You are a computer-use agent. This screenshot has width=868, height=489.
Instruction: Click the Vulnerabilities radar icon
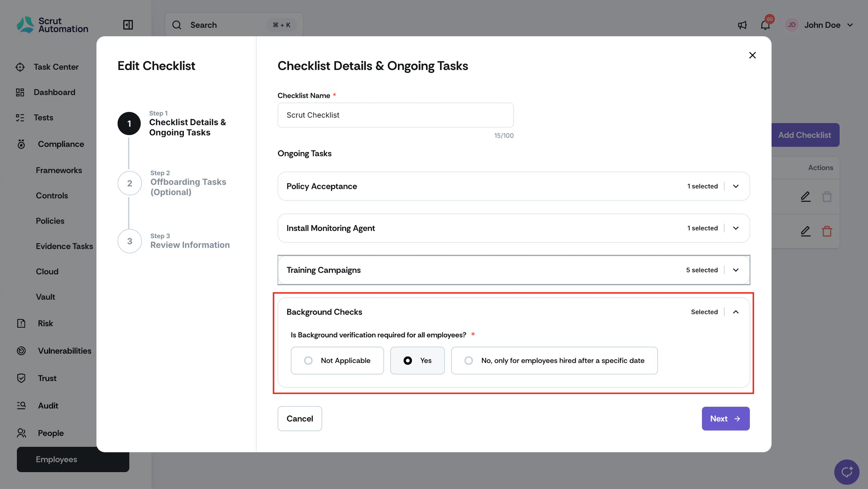pos(21,351)
